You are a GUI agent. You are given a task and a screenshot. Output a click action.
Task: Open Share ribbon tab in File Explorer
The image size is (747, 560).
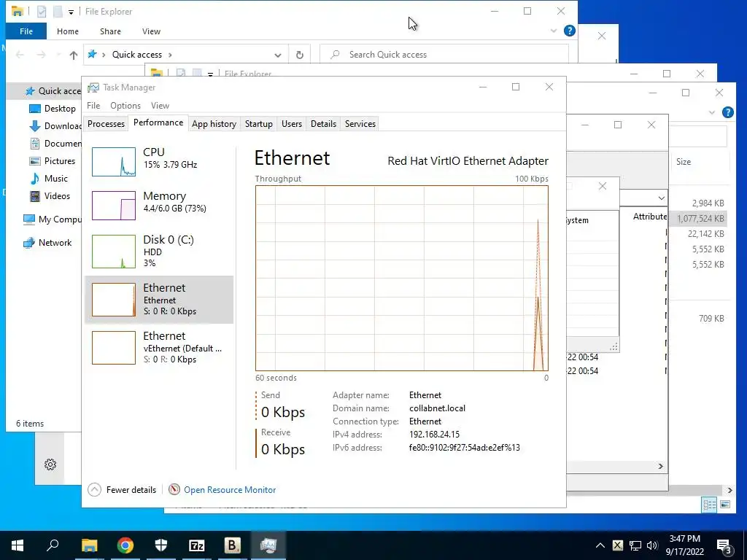click(x=110, y=31)
